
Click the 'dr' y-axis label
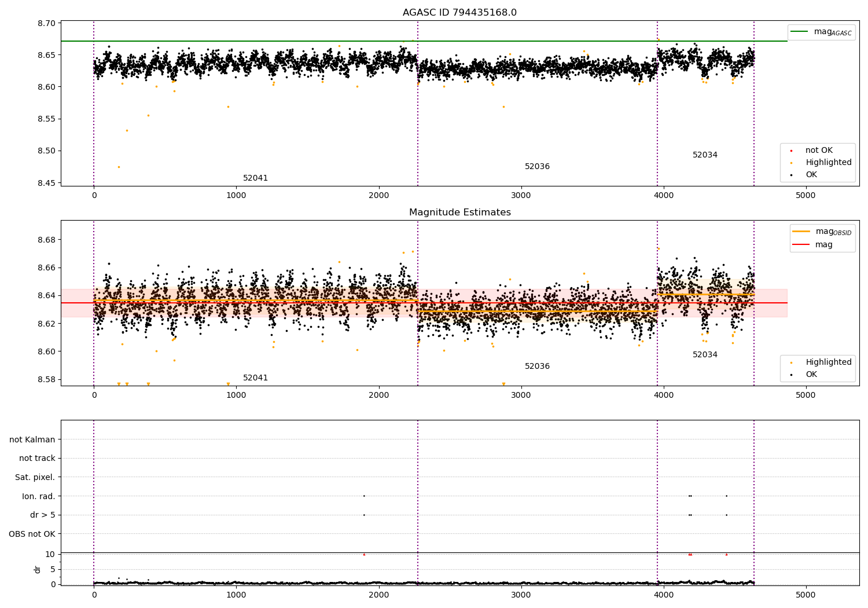[38, 569]
